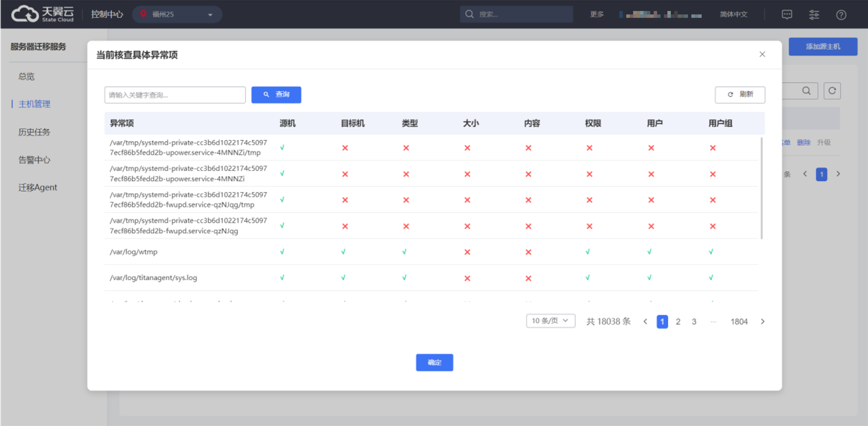
Task: Open the 10 条/页 page size dropdown
Action: click(x=550, y=321)
